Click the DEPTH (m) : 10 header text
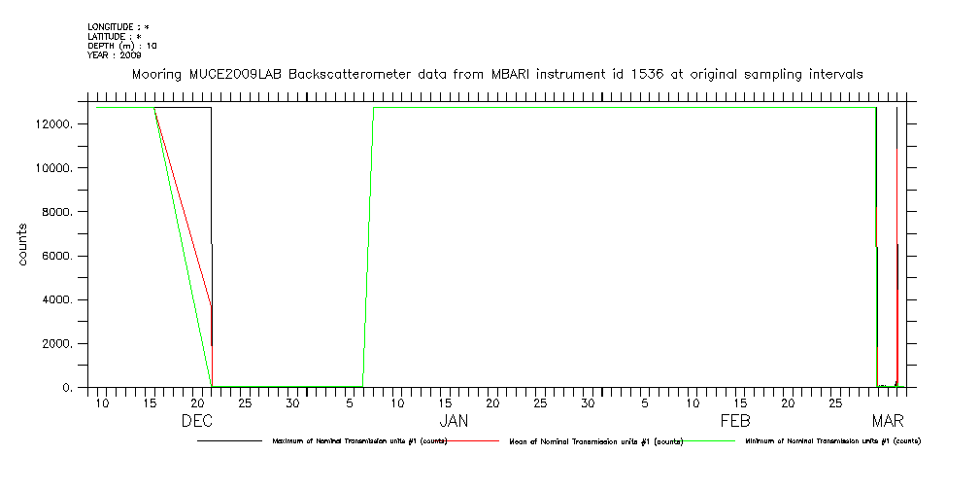Viewport: 980px width, 490px height. [122, 46]
